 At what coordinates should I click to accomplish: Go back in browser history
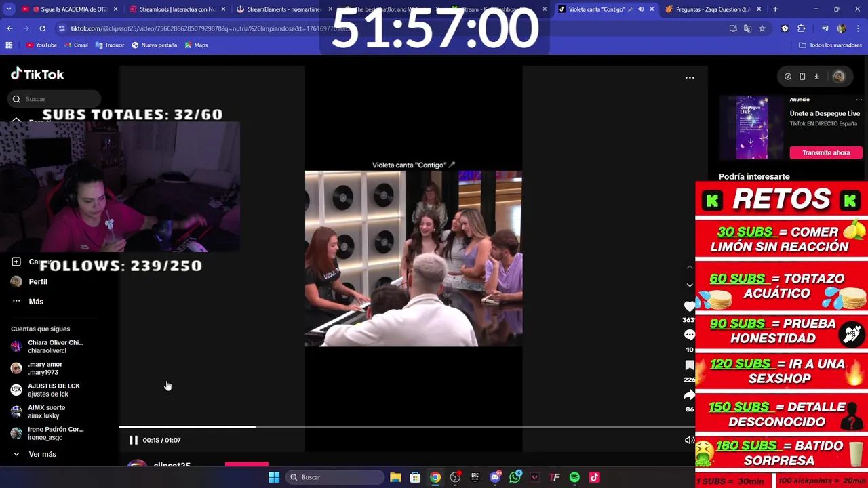point(9,28)
